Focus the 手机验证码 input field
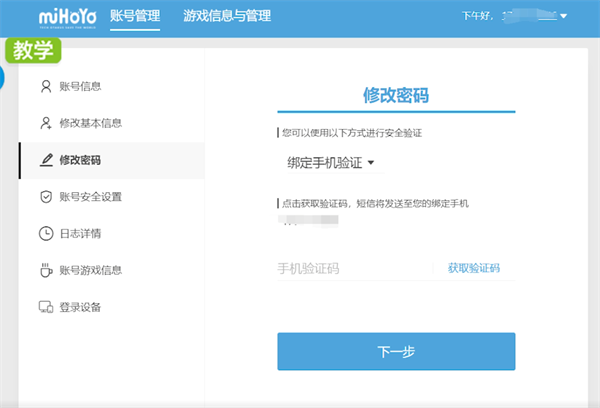The height and width of the screenshot is (408, 600). 350,268
